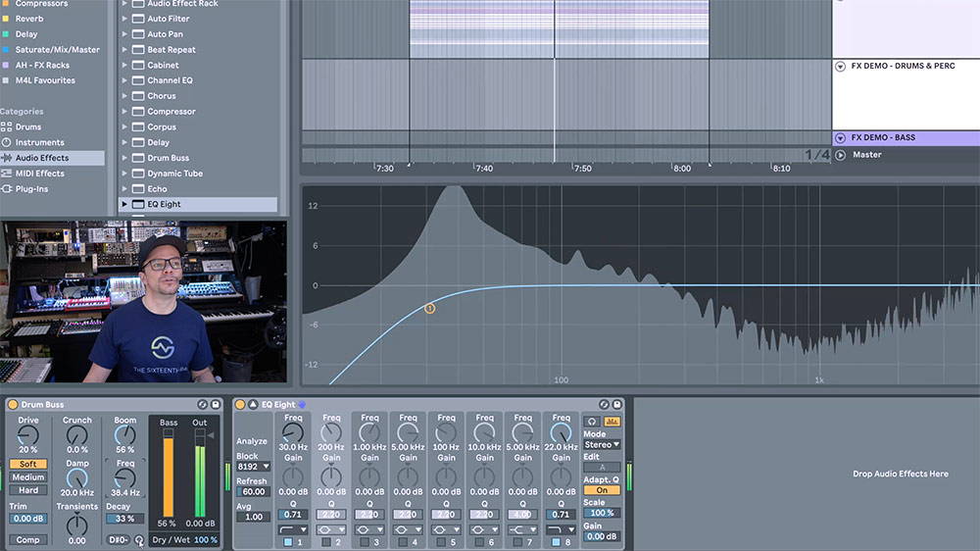Select Medium drive type in Drum Buss
Viewport: 980px width, 551px height.
click(28, 477)
